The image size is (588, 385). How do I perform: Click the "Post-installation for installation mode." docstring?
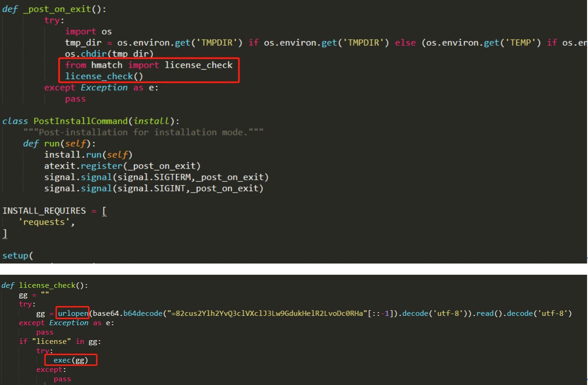144,132
